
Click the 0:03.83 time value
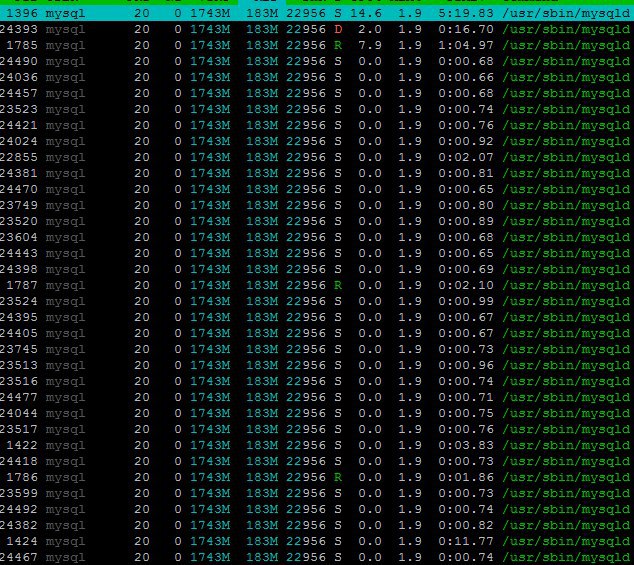(466, 445)
